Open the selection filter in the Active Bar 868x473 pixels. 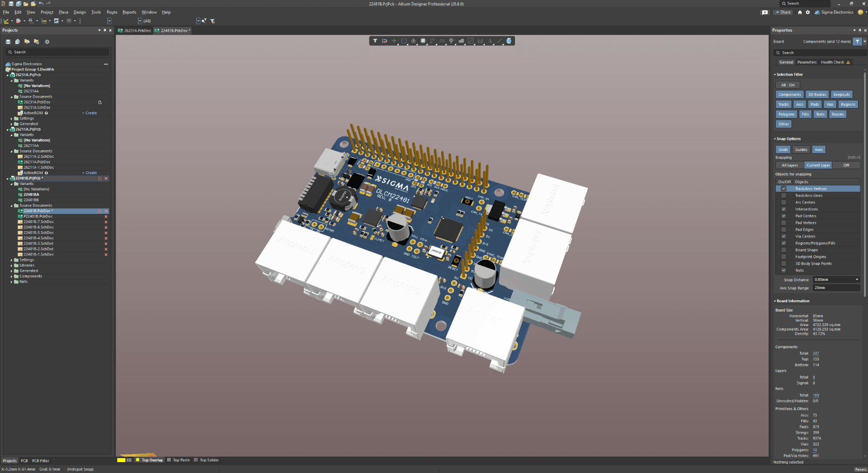375,41
